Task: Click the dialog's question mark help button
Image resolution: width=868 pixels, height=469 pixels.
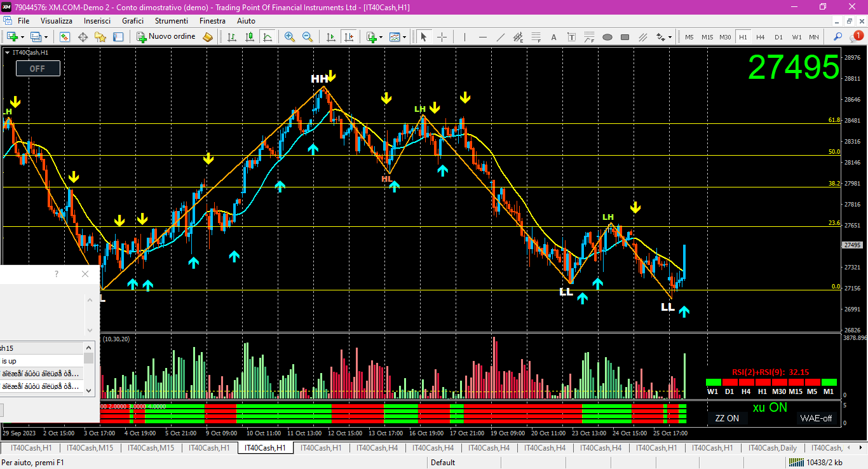Action: (56, 274)
